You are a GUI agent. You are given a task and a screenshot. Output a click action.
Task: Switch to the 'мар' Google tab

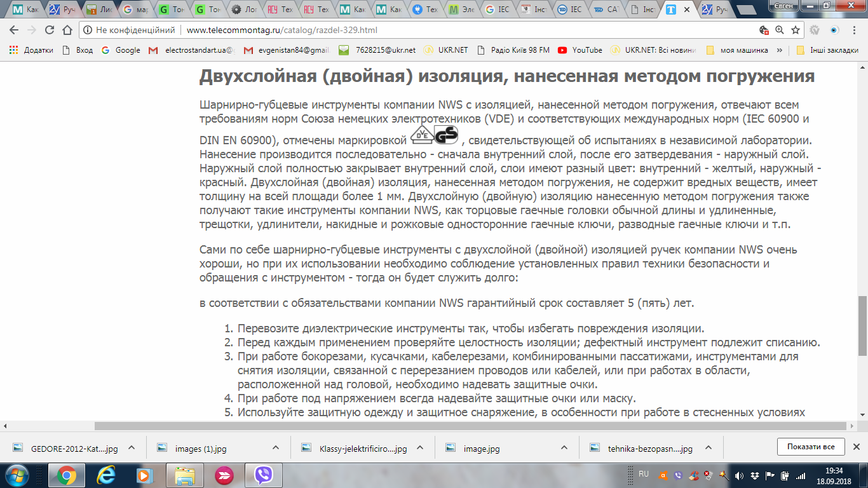135,10
